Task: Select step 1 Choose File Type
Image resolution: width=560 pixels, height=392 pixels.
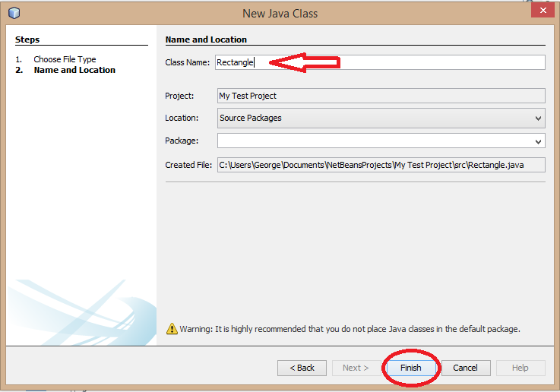Action: tap(65, 59)
